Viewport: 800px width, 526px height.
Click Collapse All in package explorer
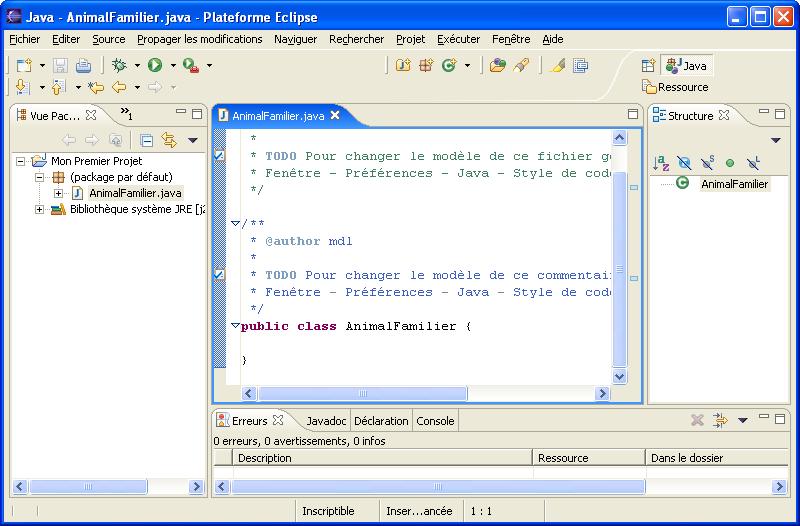(x=146, y=140)
